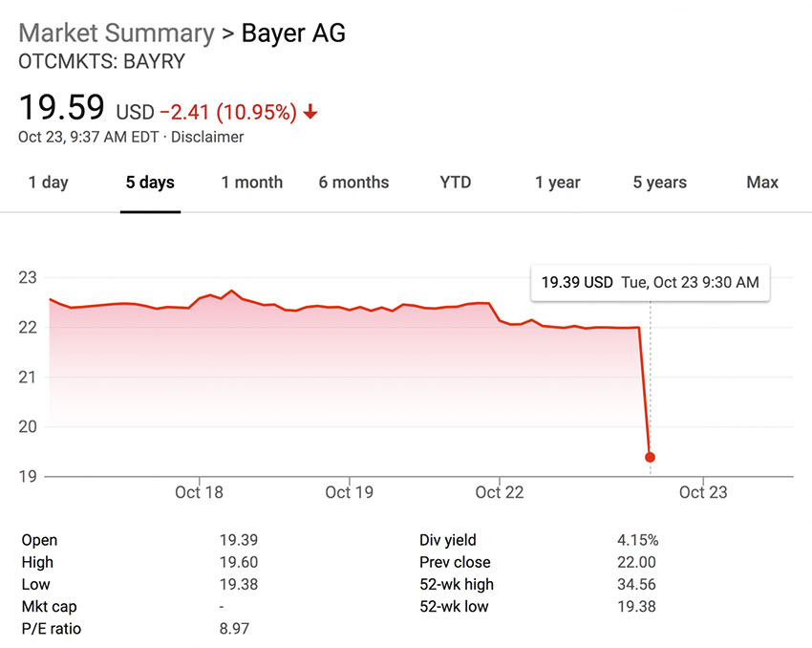Image resolution: width=812 pixels, height=648 pixels.
Task: Open the Disclaimer link
Action: click(207, 137)
